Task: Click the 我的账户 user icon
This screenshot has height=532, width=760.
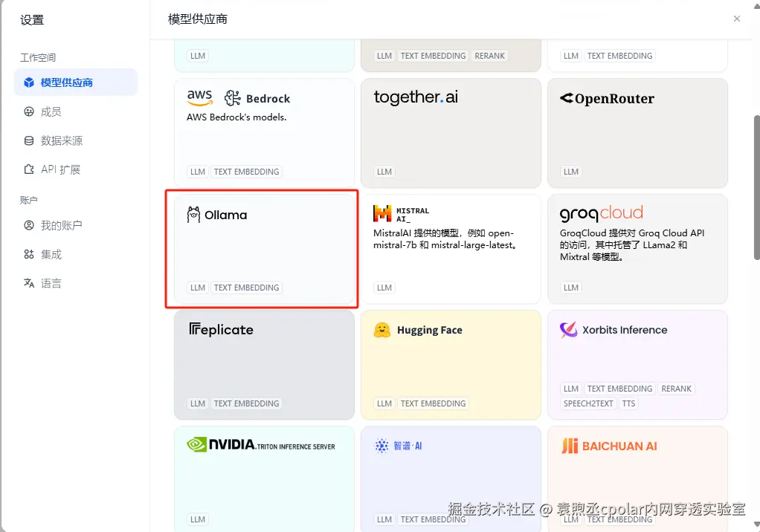Action: coord(29,225)
